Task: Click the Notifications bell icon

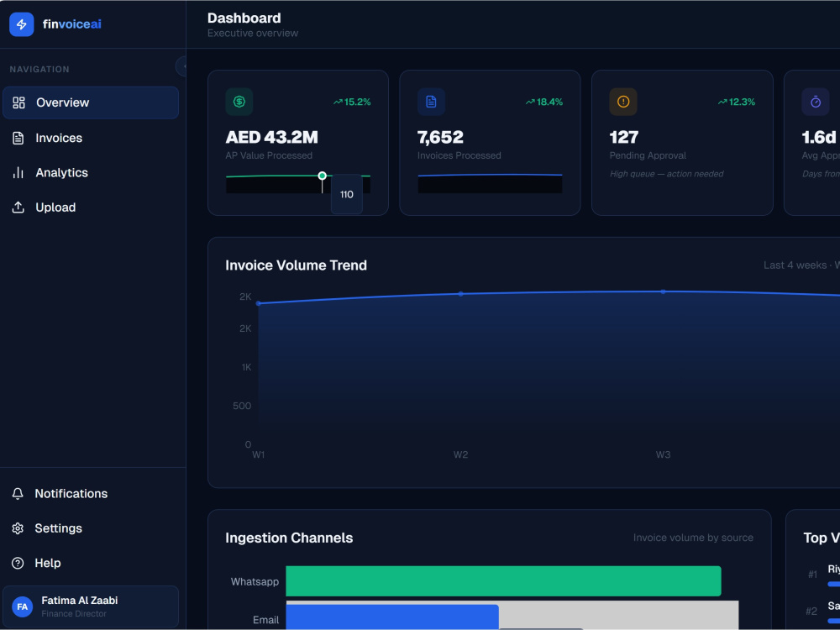Action: (x=18, y=493)
